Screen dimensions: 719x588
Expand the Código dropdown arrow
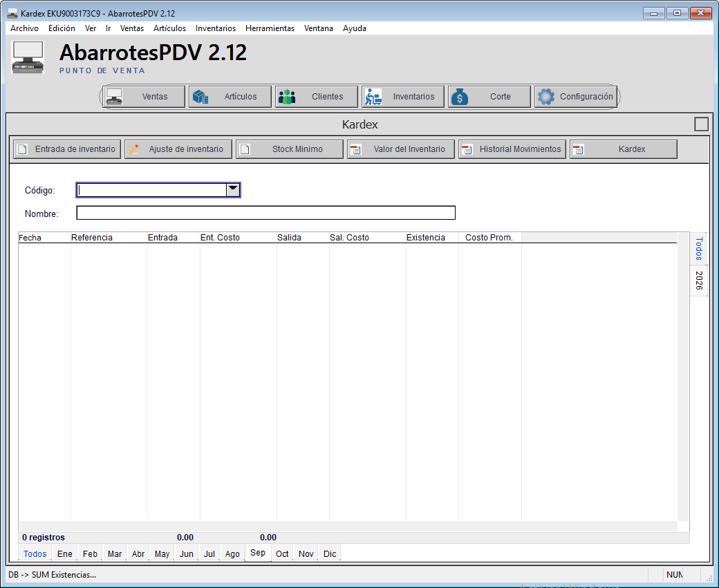(233, 190)
